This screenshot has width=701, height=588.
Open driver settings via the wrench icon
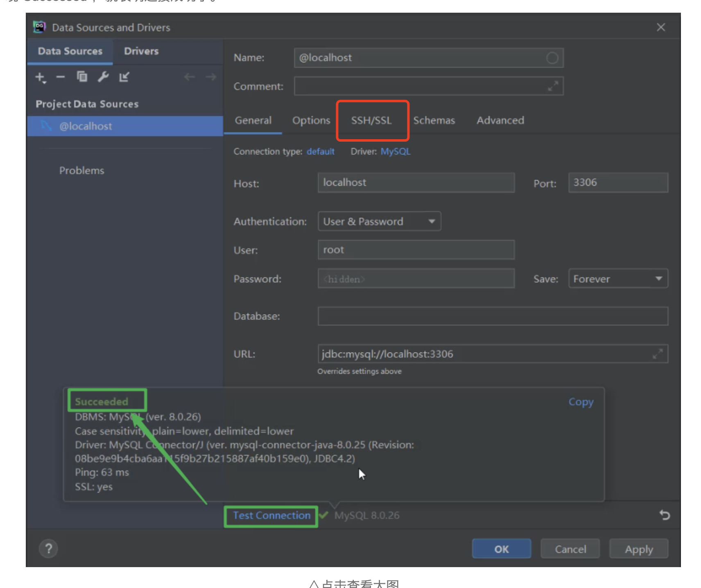click(103, 77)
